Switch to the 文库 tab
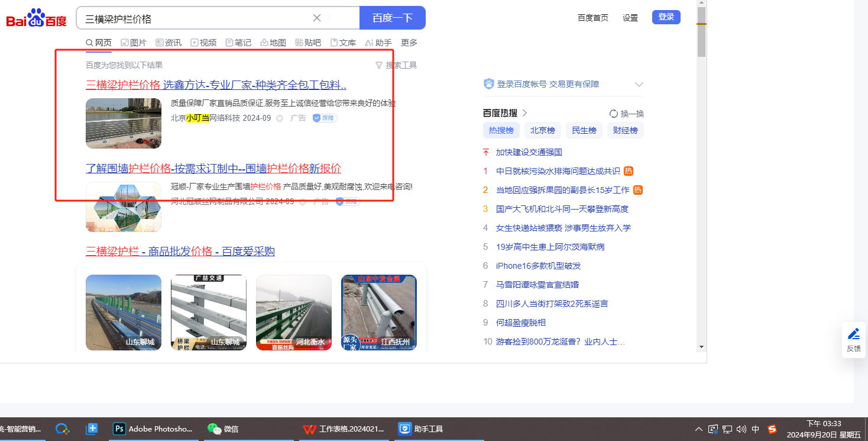The width and height of the screenshot is (868, 441). click(343, 43)
